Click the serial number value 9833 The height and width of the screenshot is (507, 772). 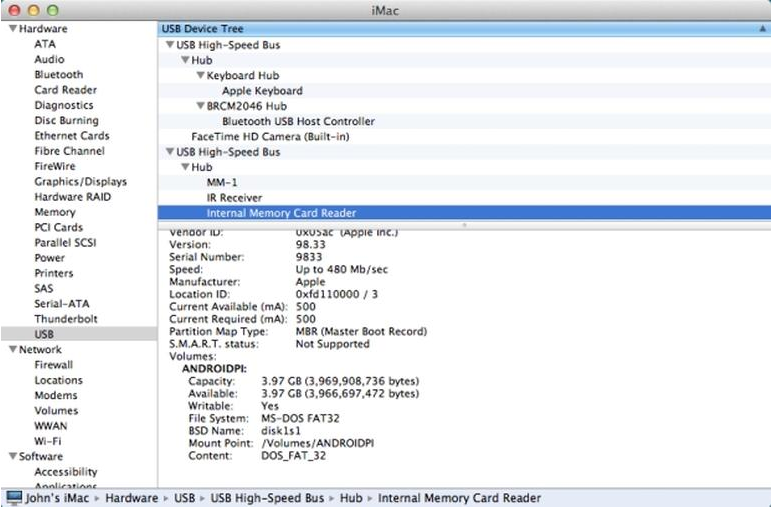[309, 257]
